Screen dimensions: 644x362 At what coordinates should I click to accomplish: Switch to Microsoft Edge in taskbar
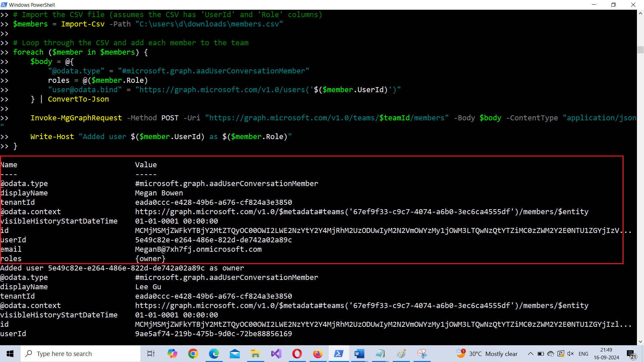(214, 354)
